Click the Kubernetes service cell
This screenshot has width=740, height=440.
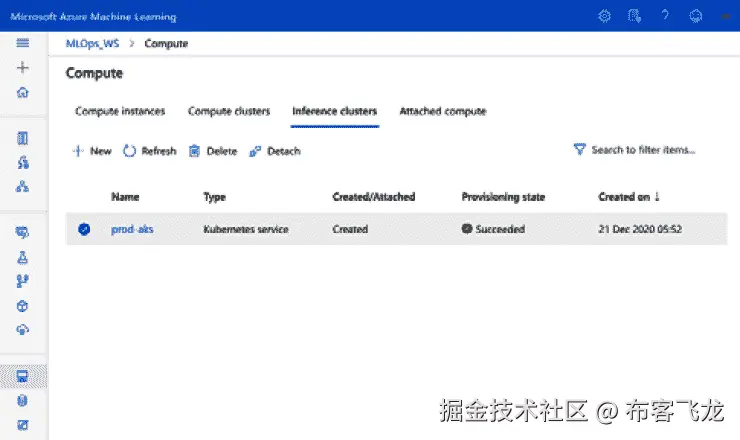coord(246,229)
